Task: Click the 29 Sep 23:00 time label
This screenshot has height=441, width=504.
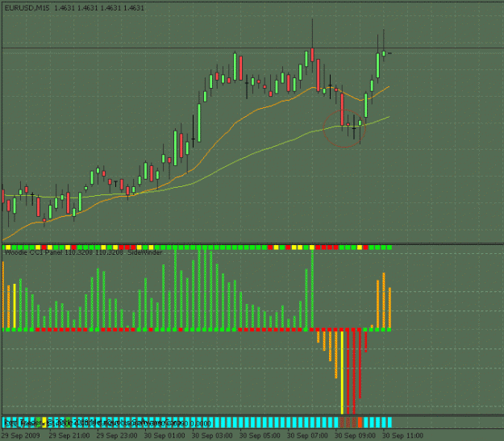Action: coord(117,435)
